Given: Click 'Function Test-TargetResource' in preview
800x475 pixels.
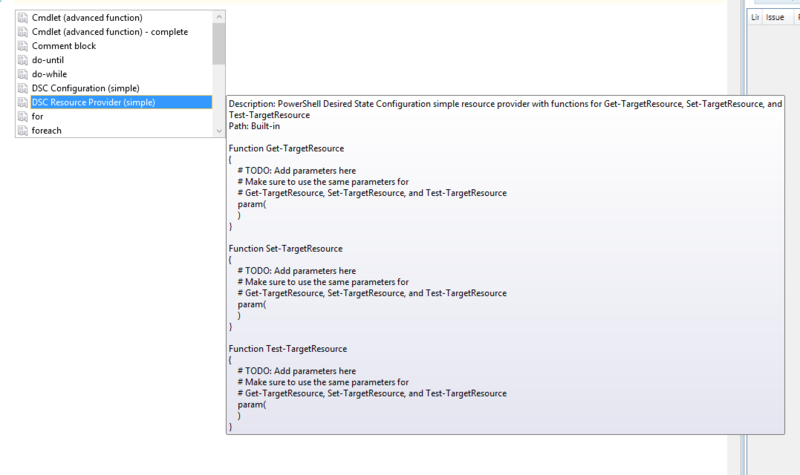Looking at the screenshot, I should [288, 349].
